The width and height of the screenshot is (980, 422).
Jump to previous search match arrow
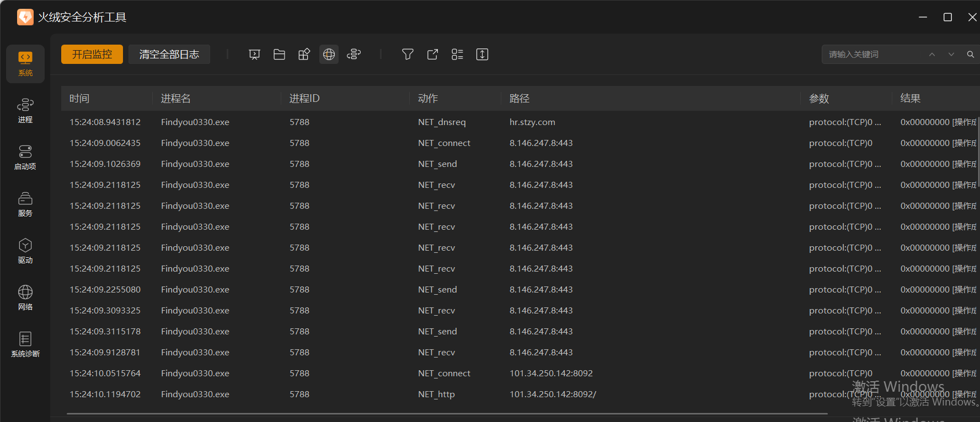tap(932, 55)
